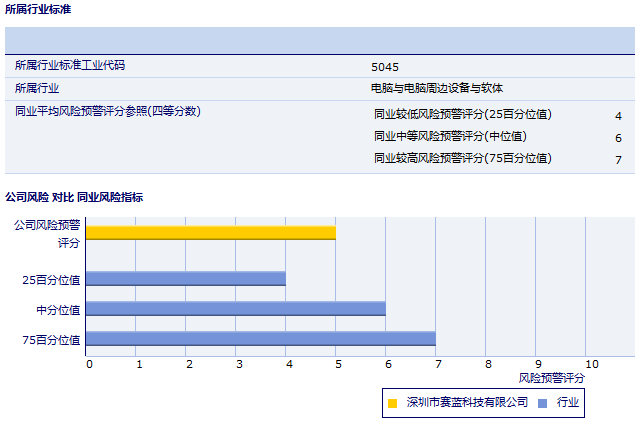This screenshot has width=643, height=423.
Task: Click the blue 中分位值 bar in chart
Action: click(235, 309)
